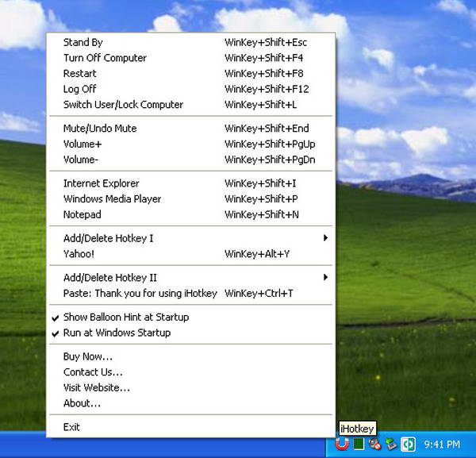Select Mute/Undo Mute
476x458 pixels.
(190, 128)
